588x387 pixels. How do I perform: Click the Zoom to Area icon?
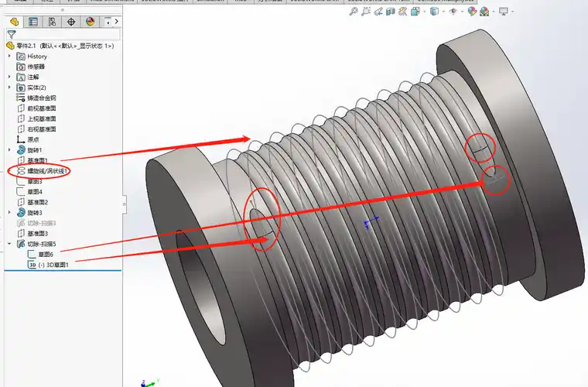tap(366, 12)
